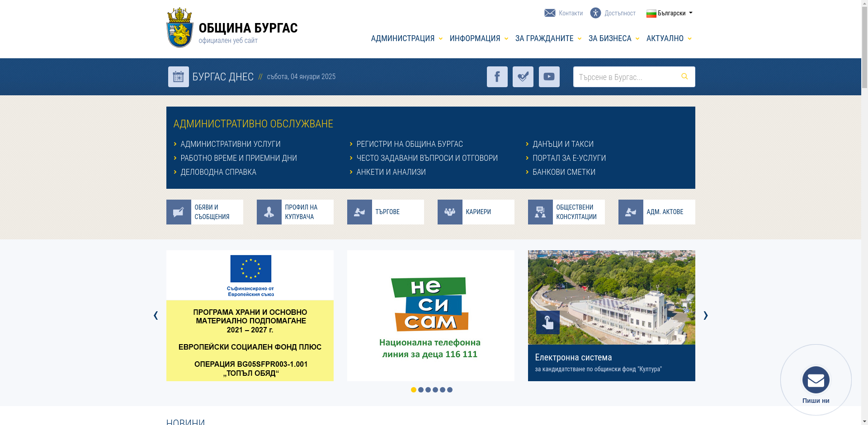Image resolution: width=868 pixels, height=425 pixels.
Task: Advance the carousel with the right arrow
Action: click(x=705, y=315)
